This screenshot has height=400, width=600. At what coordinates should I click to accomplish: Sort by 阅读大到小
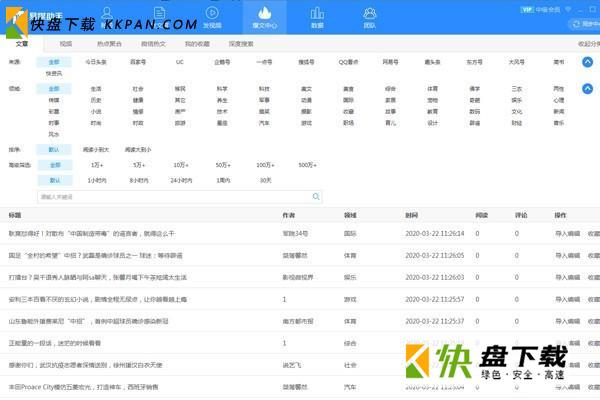click(138, 150)
